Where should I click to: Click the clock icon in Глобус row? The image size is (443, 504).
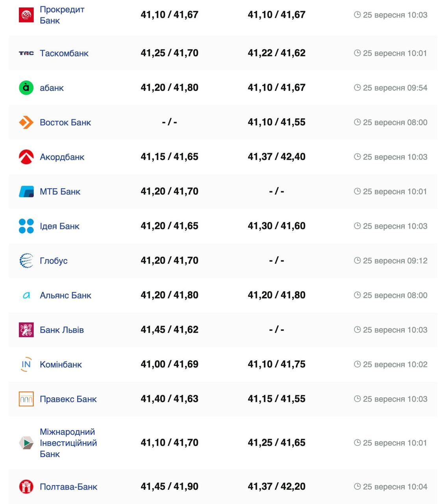point(357,261)
